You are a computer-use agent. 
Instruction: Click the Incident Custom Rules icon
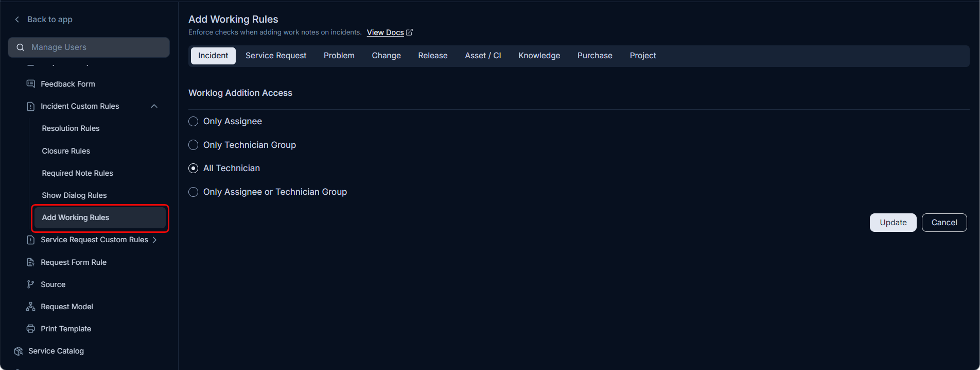(x=31, y=106)
